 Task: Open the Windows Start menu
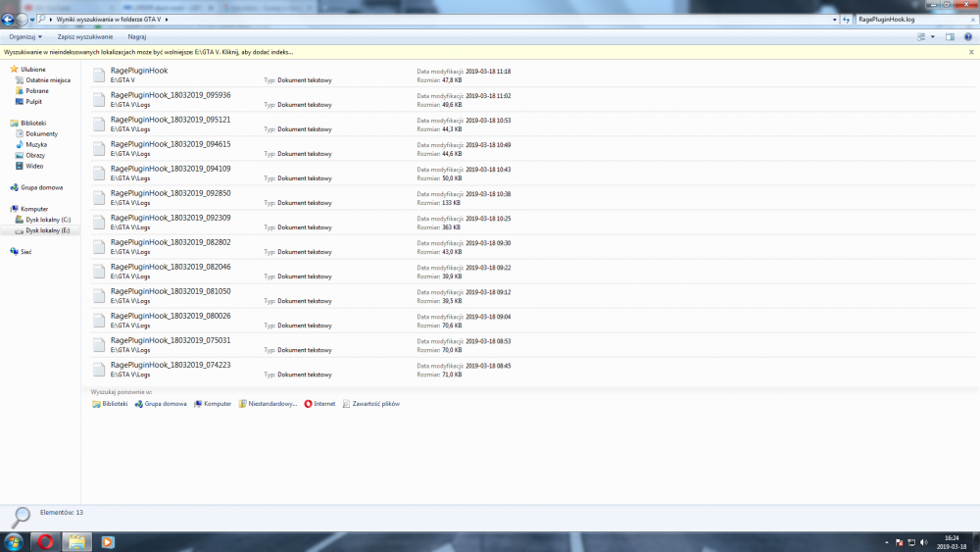coord(14,542)
